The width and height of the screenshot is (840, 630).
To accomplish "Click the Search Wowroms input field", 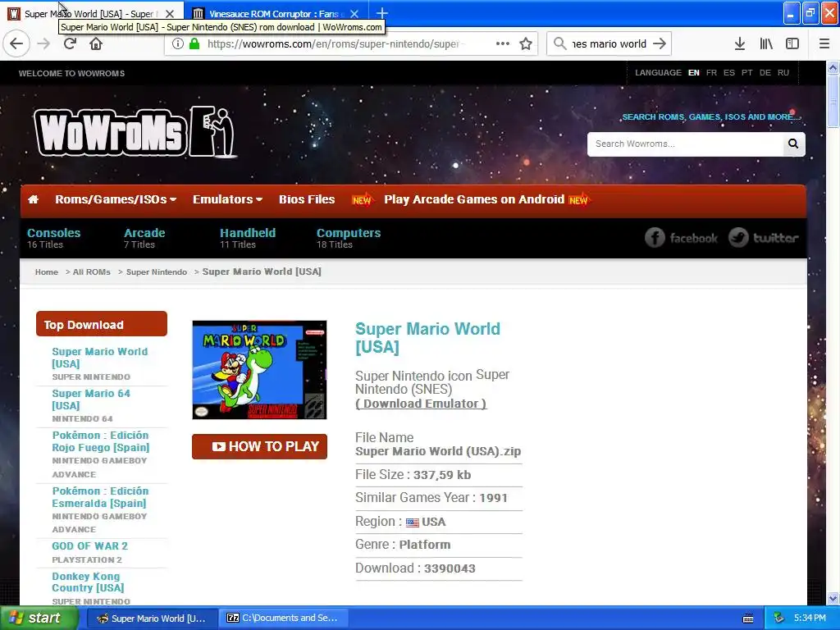I will tap(685, 144).
